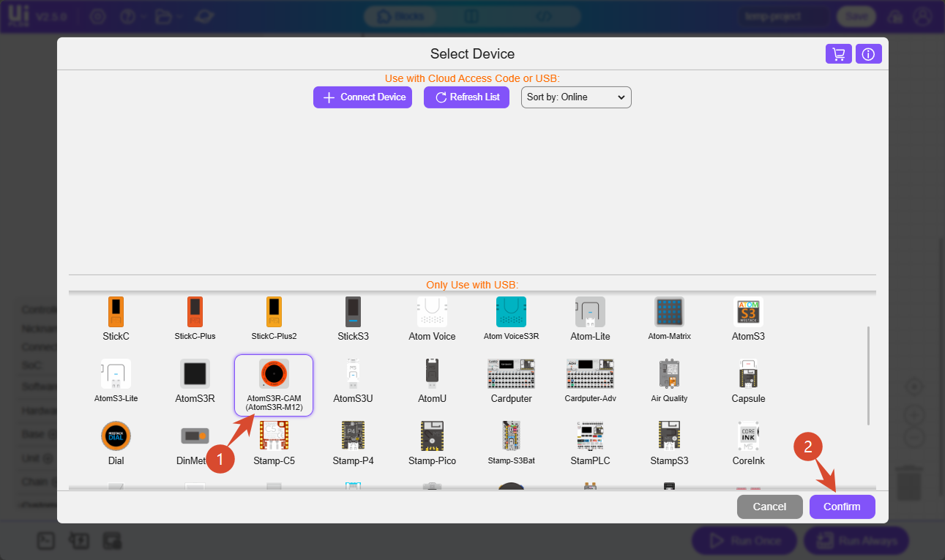Select the Cardputer-Adv device
This screenshot has width=945, height=560.
click(590, 374)
